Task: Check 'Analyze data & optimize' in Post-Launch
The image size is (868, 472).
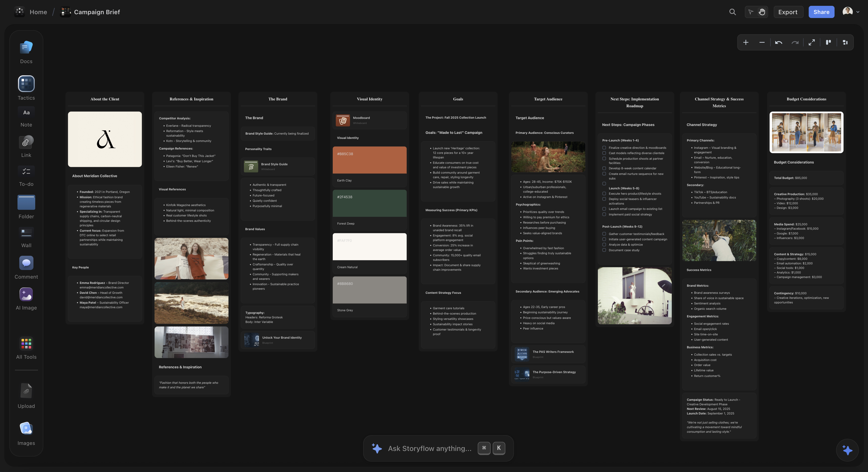Action: click(x=604, y=244)
